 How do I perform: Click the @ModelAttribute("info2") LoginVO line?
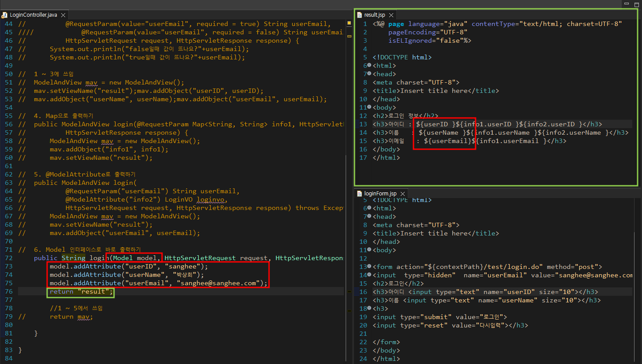click(x=147, y=199)
